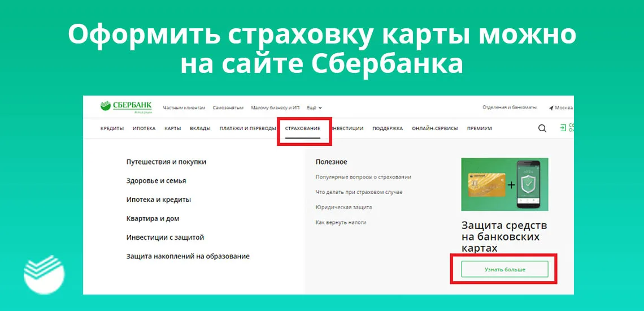Switch to Малому бизнесу и ИП section

tap(275, 107)
